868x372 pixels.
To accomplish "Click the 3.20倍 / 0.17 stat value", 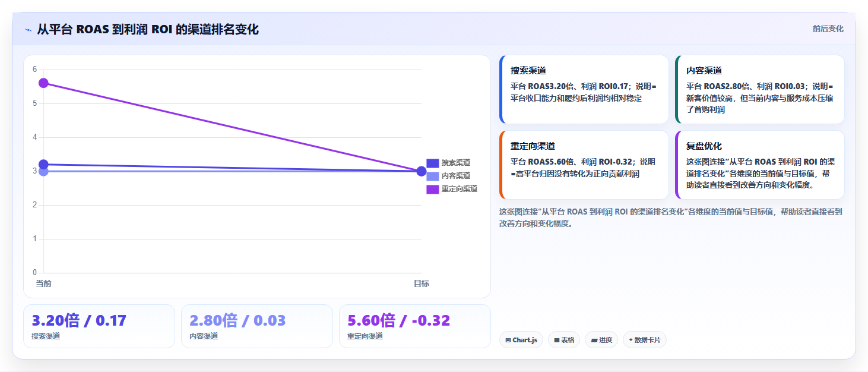I will pyautogui.click(x=79, y=321).
